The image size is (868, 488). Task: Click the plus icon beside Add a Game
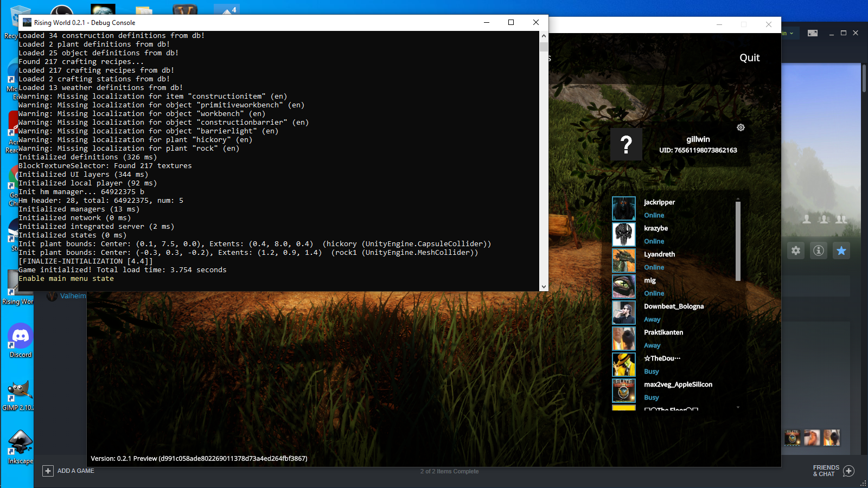click(x=48, y=471)
